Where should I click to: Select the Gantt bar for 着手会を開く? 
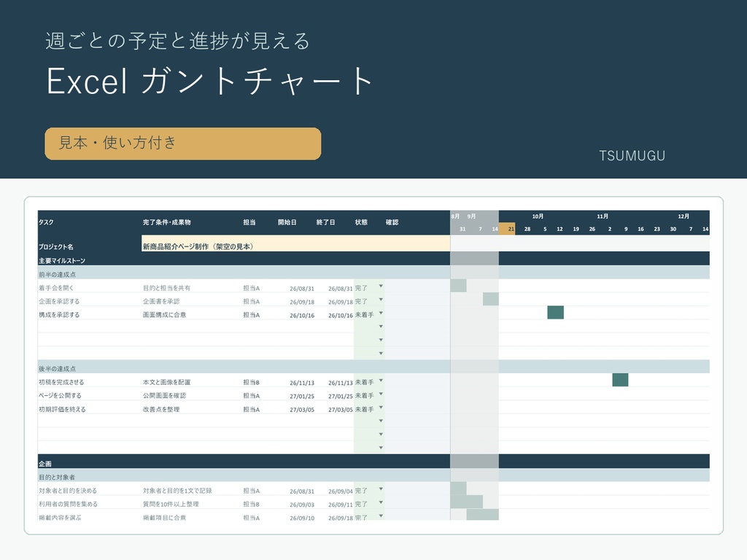(x=458, y=286)
